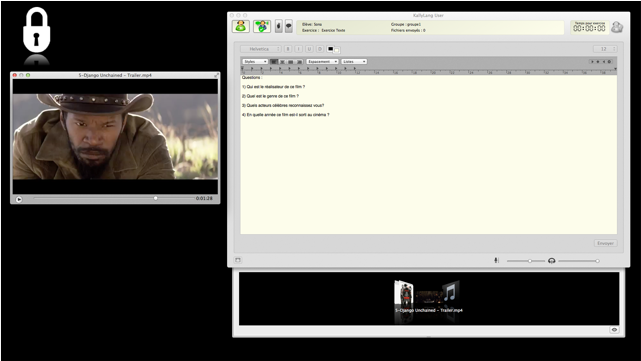
Task: Select the Django Unchained Trailer.mp4 thumbnail
Action: pos(428,297)
